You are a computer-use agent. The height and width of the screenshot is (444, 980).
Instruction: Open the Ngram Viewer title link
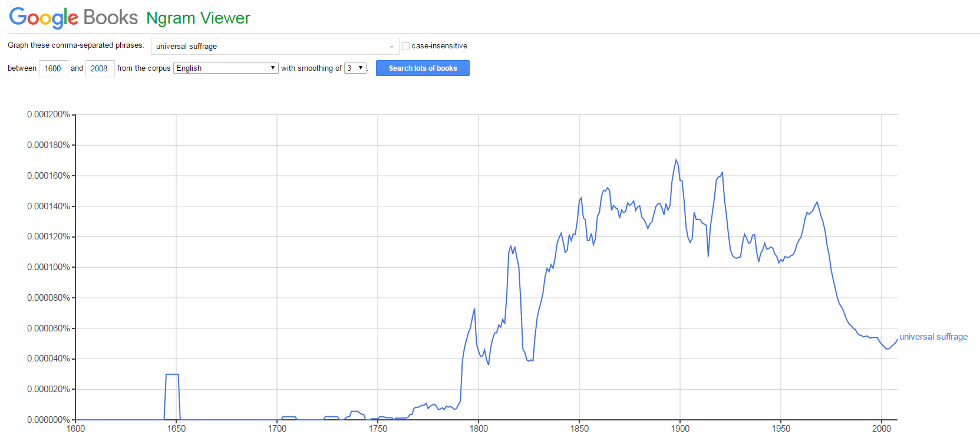[x=198, y=18]
